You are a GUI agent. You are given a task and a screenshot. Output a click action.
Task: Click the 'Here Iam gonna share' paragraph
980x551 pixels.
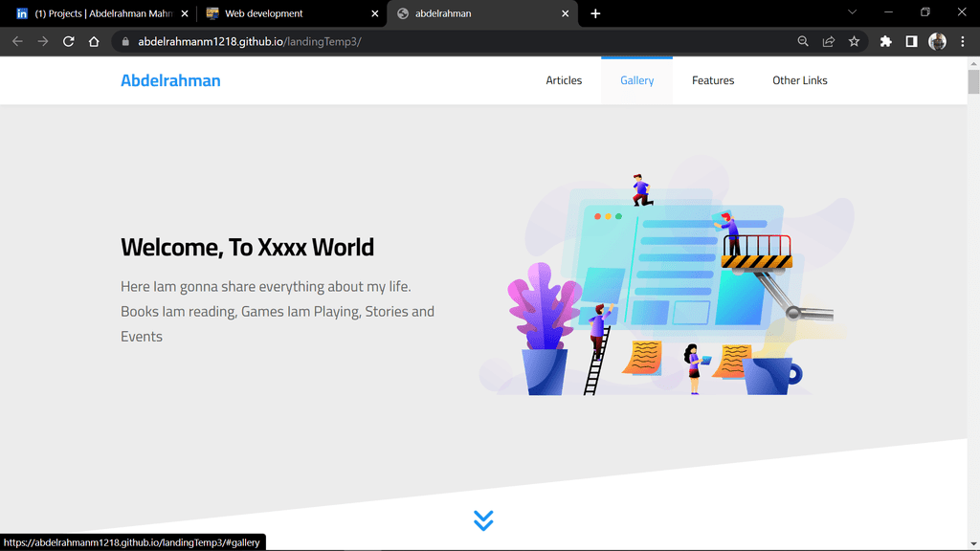[x=278, y=311]
